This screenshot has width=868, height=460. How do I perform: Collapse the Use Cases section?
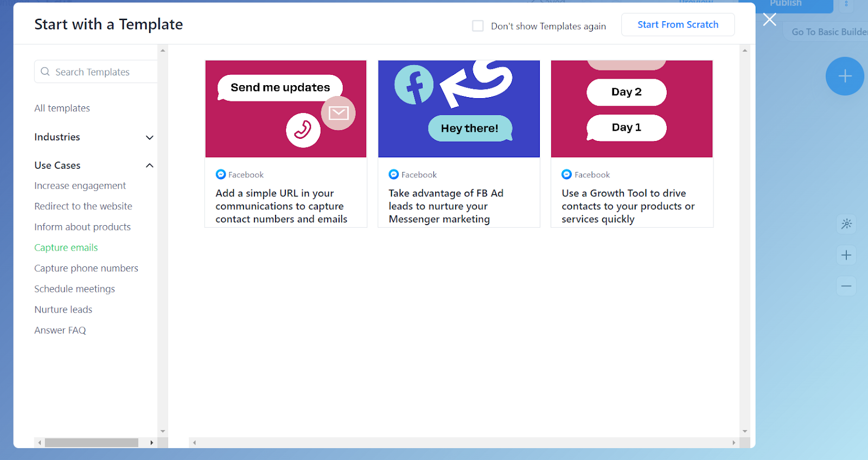(150, 165)
